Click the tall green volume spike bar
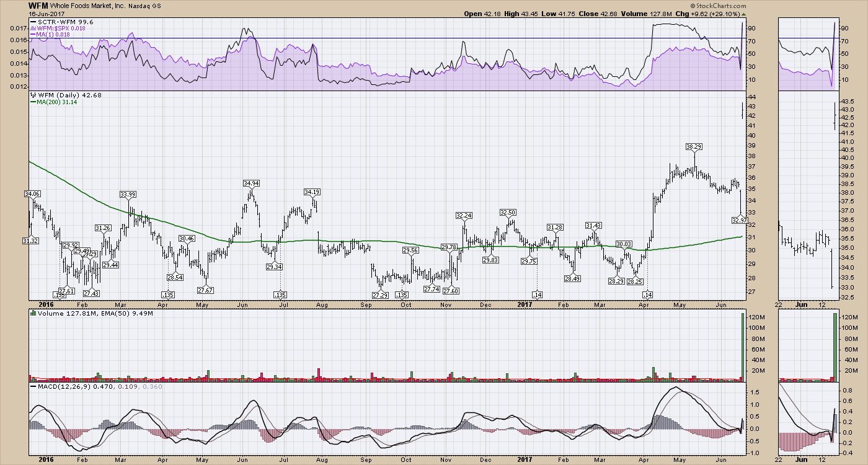Image resolution: width=868 pixels, height=465 pixels. (742, 346)
